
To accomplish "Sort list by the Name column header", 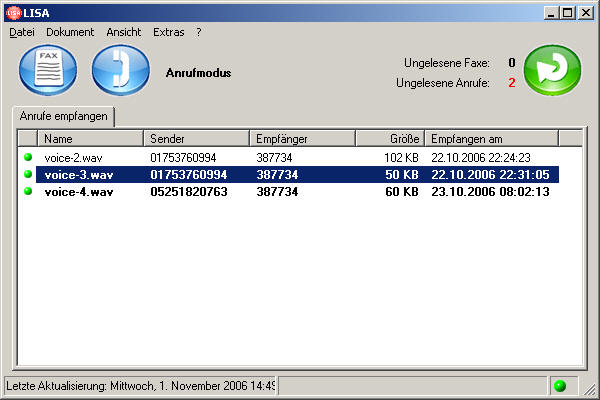I will coord(91,139).
